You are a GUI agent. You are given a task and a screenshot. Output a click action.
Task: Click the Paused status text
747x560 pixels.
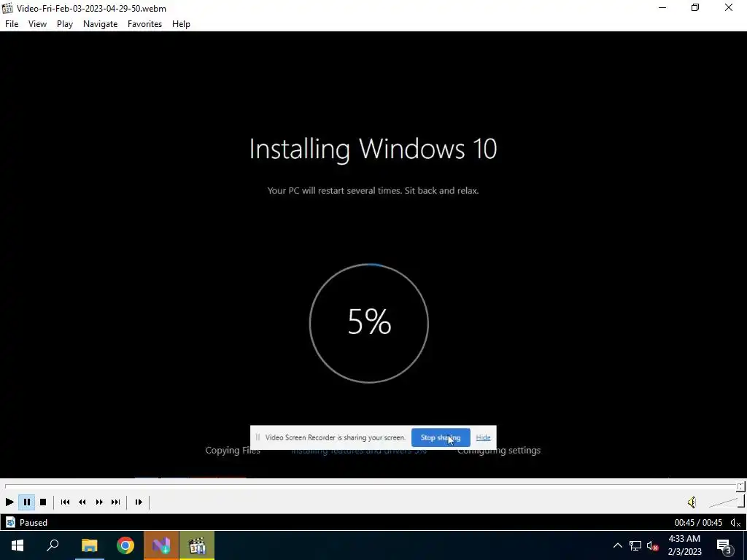click(34, 522)
